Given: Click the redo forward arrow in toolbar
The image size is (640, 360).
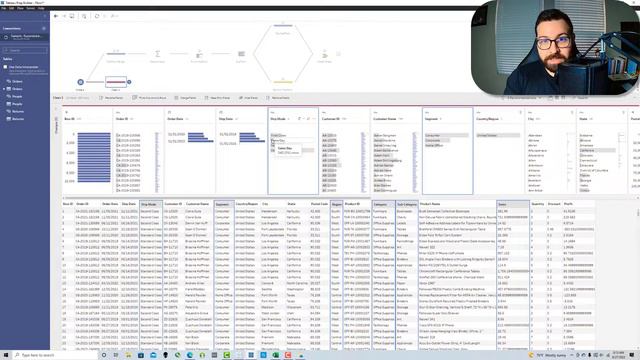Looking at the screenshot, I should (64, 16).
